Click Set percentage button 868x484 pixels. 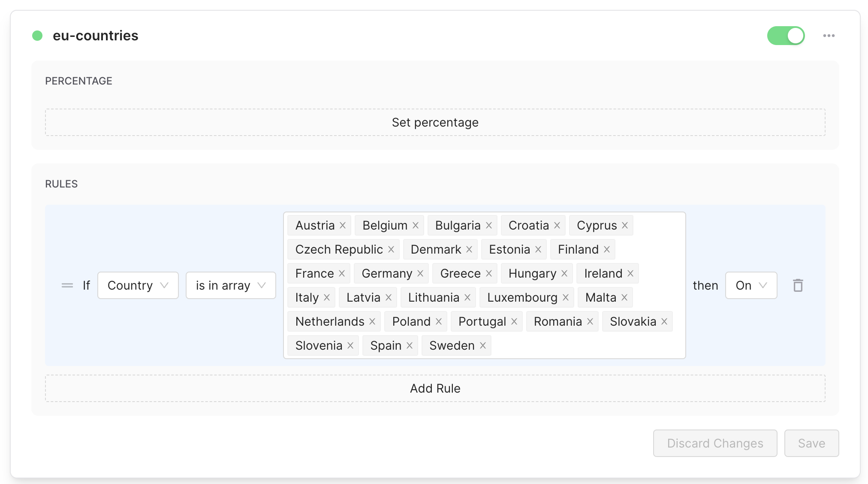pyautogui.click(x=435, y=122)
